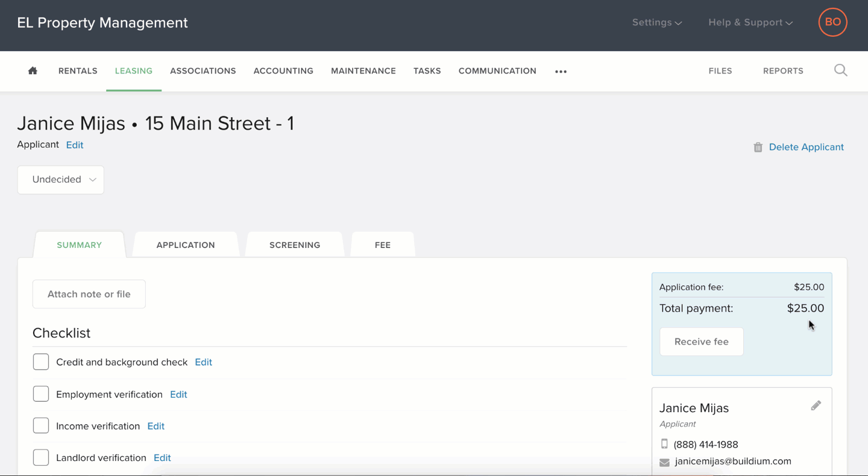This screenshot has width=868, height=476.
Task: Click the envelope icon by email address
Action: [664, 462]
